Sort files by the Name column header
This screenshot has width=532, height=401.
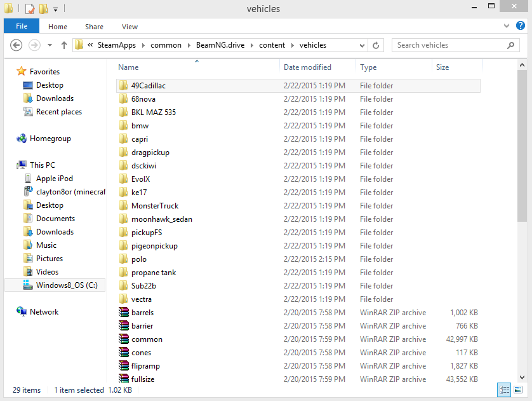(x=128, y=67)
